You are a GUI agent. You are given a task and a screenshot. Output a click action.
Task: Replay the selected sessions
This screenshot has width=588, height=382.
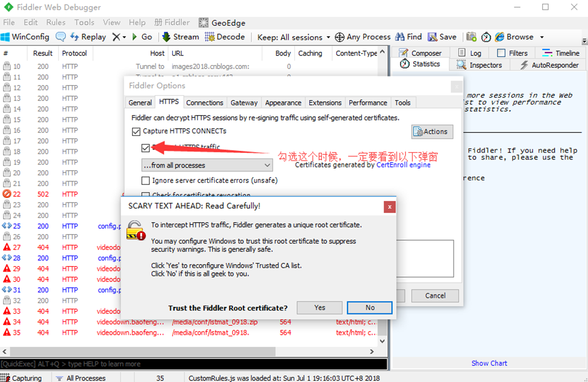pyautogui.click(x=88, y=36)
